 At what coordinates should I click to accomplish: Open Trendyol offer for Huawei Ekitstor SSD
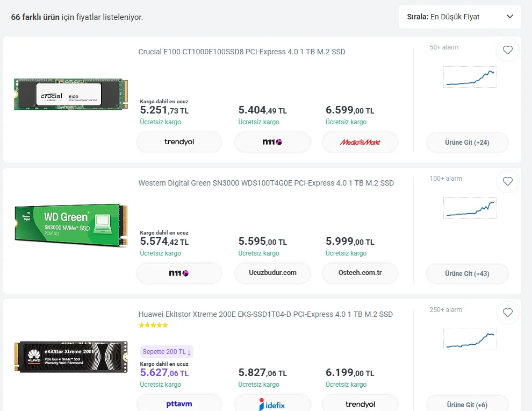pyautogui.click(x=360, y=404)
